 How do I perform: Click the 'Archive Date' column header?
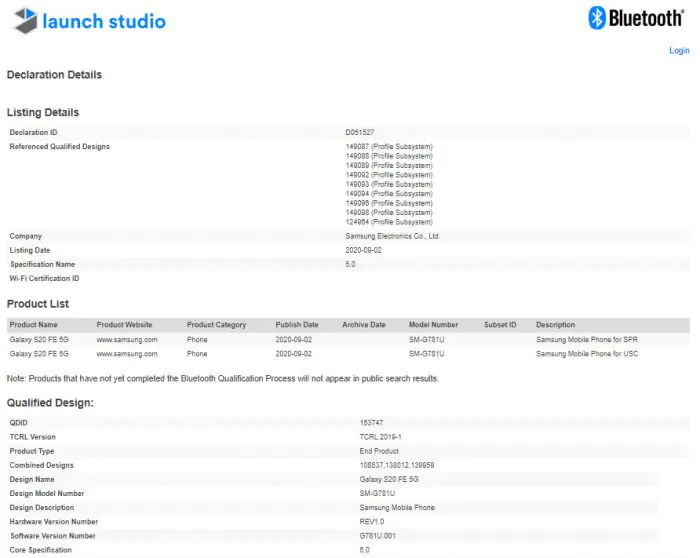364,325
